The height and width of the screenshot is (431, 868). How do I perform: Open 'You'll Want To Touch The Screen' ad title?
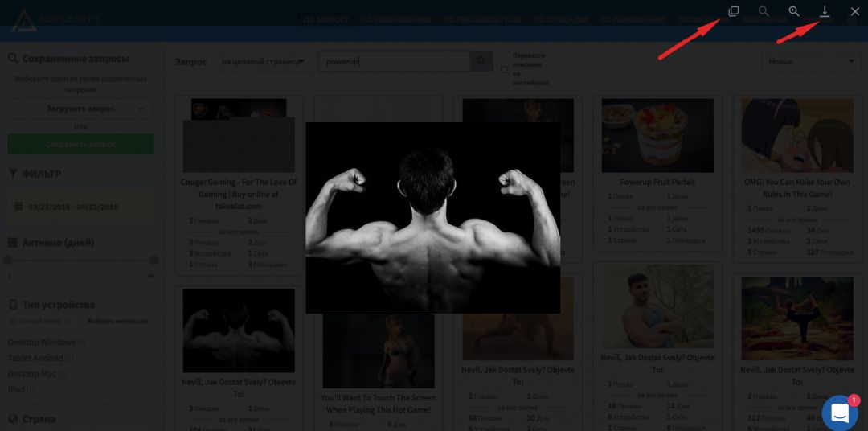pyautogui.click(x=379, y=404)
